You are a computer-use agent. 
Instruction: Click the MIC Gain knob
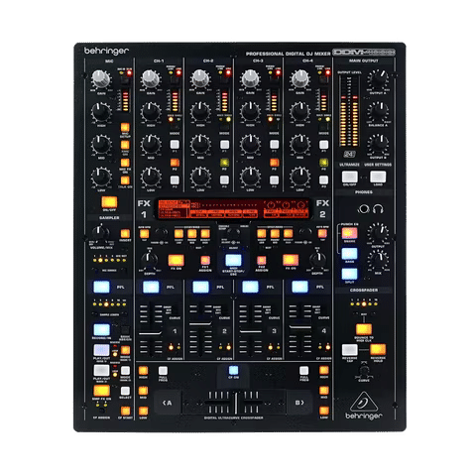tap(101, 78)
